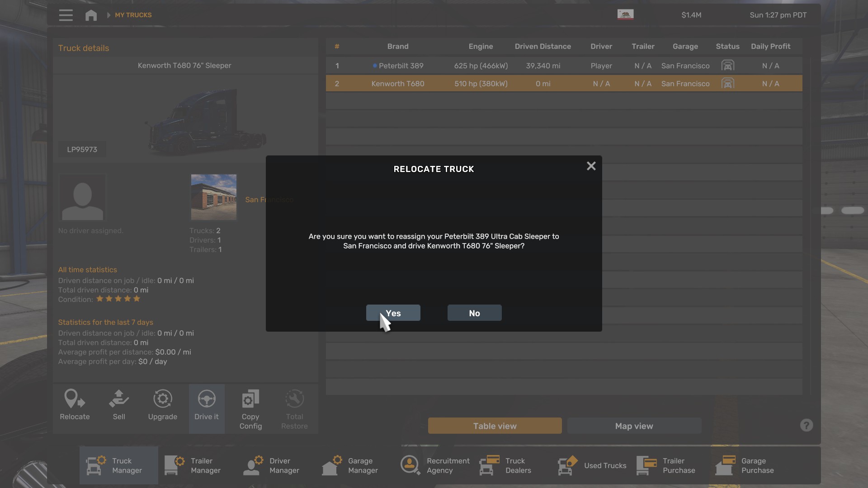Sort by Engine column header
The image size is (868, 488).
pyautogui.click(x=481, y=46)
